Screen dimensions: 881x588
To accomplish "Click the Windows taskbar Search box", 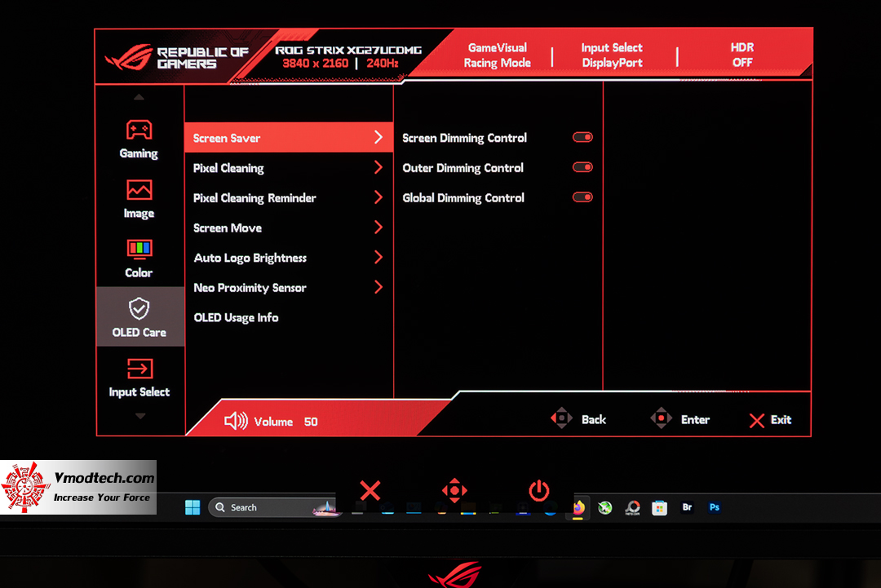I will [x=273, y=507].
